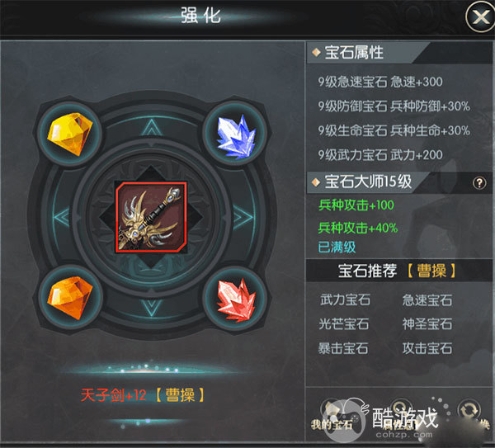Switch to previous equipment with left arrow
The height and width of the screenshot is (448, 495).
coord(62,217)
